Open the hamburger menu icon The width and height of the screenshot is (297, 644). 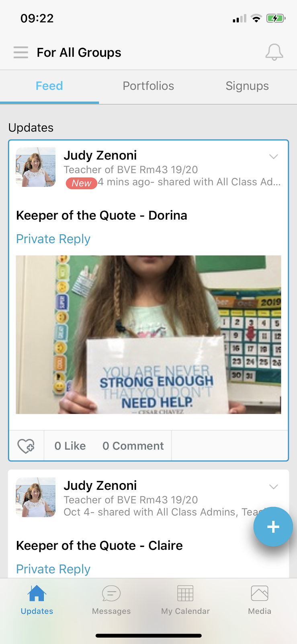pos(20,52)
